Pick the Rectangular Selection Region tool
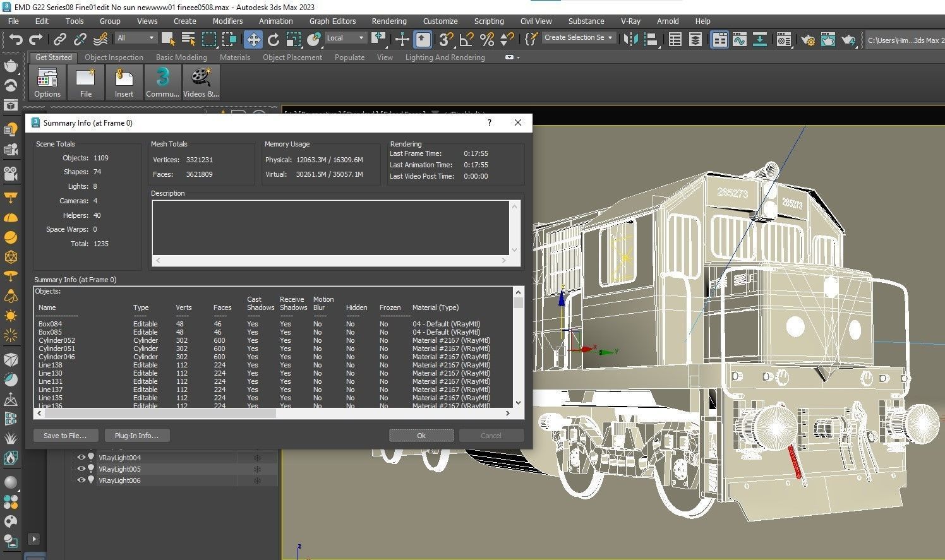This screenshot has height=560, width=945. tap(209, 40)
